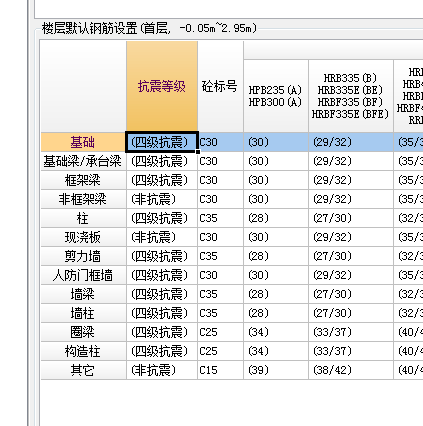This screenshot has height=426, width=423.
Task: Select the 圈梁 row header
Action: [83, 332]
